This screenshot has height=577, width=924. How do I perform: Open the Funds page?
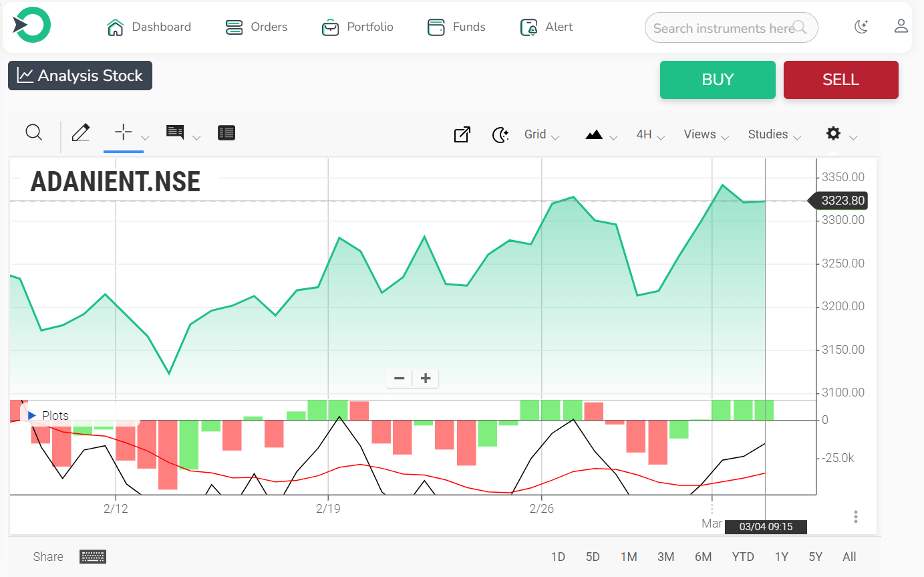456,27
